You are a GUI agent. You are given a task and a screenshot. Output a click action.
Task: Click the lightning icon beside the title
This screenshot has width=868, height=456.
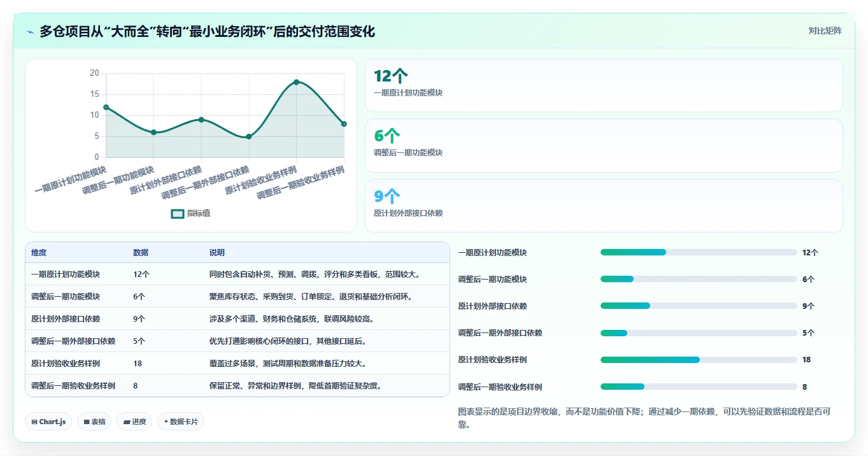pos(31,31)
